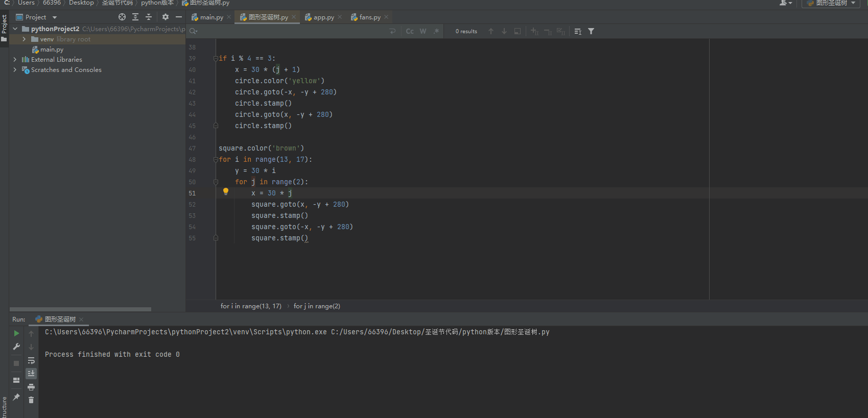Screen dimensions: 868x418
Task: Switch to the fans.py editor tab
Action: coord(369,17)
